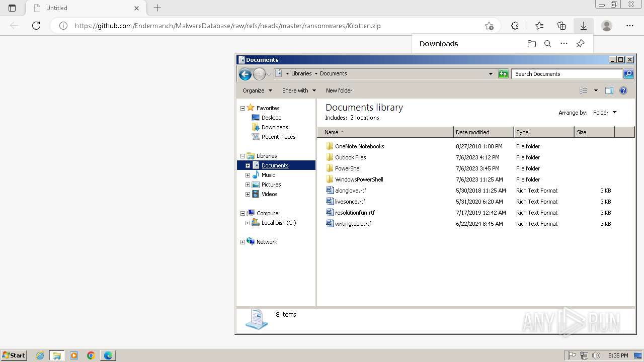Image resolution: width=644 pixels, height=362 pixels.
Task: Select the Pictures library
Action: pyautogui.click(x=271, y=185)
